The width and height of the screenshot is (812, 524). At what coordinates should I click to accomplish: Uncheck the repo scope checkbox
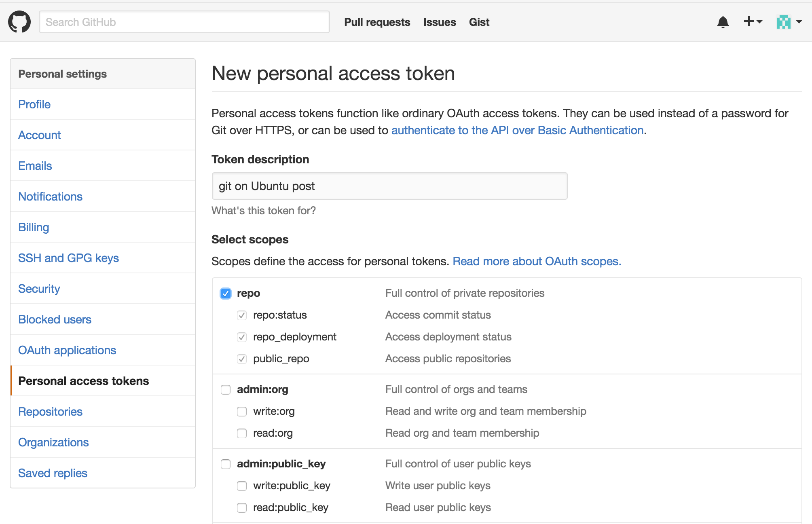click(226, 293)
